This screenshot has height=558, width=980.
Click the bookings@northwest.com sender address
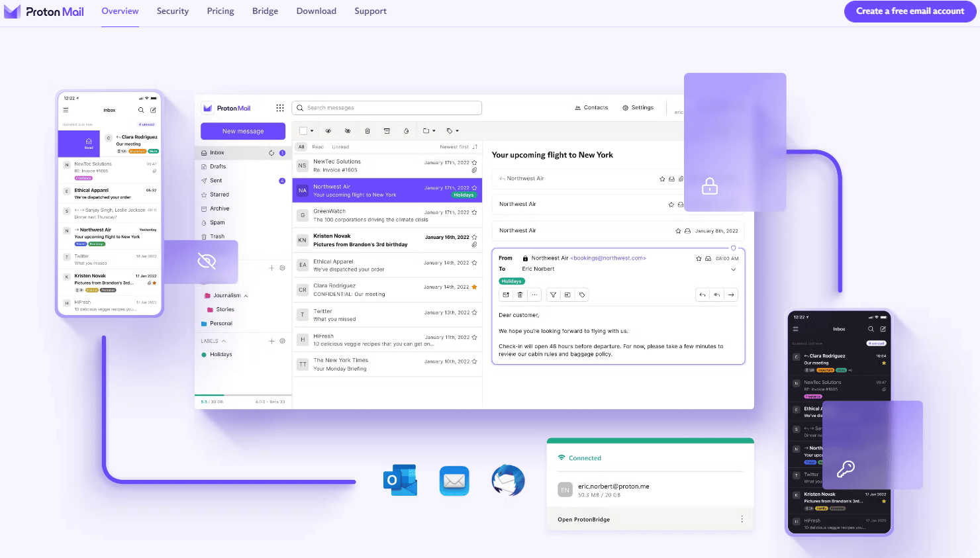point(609,258)
